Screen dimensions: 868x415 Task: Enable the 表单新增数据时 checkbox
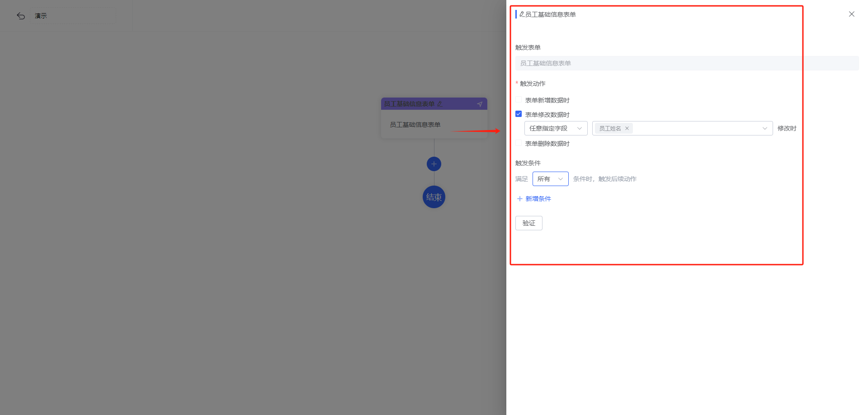point(519,100)
